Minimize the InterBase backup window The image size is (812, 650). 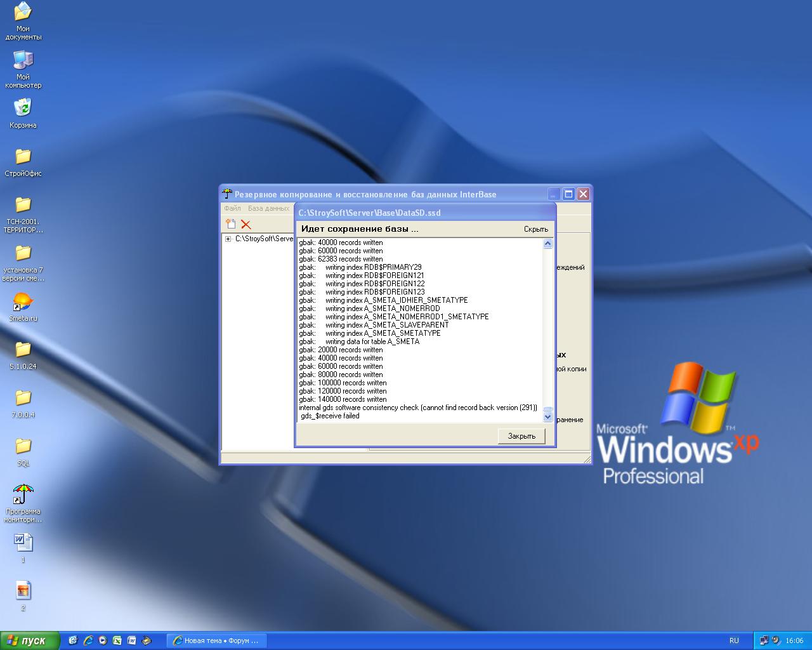click(x=554, y=194)
